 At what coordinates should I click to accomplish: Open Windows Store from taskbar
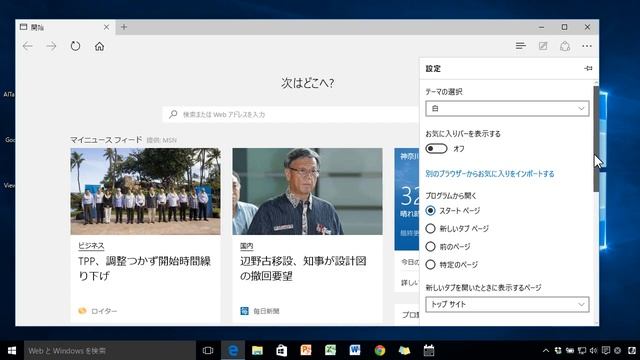pyautogui.click(x=282, y=351)
